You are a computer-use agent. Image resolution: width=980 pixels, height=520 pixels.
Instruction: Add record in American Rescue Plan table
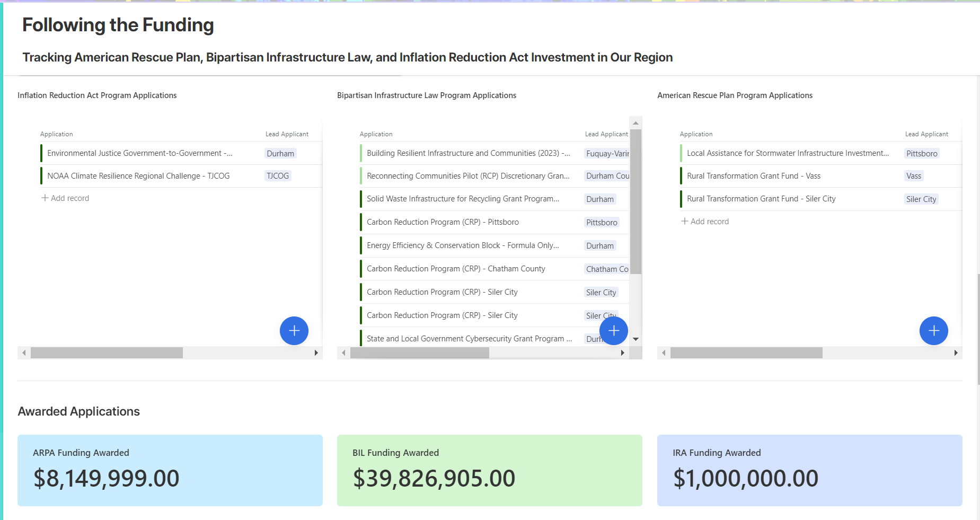[x=705, y=222]
